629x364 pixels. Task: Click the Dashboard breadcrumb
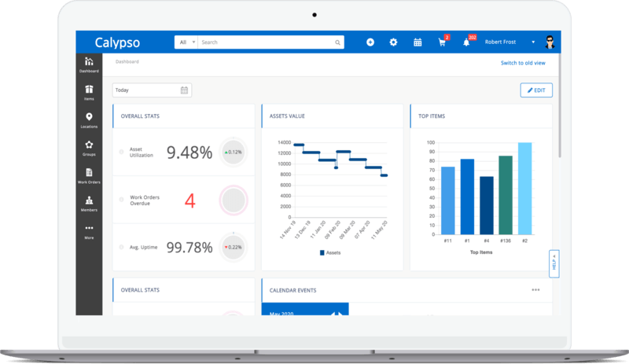coord(127,62)
